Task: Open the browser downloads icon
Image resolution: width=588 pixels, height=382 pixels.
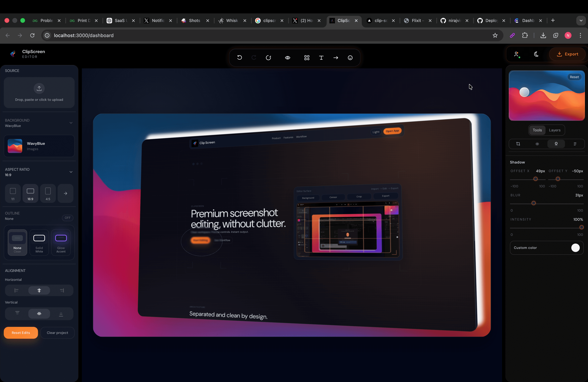Action: (x=543, y=35)
